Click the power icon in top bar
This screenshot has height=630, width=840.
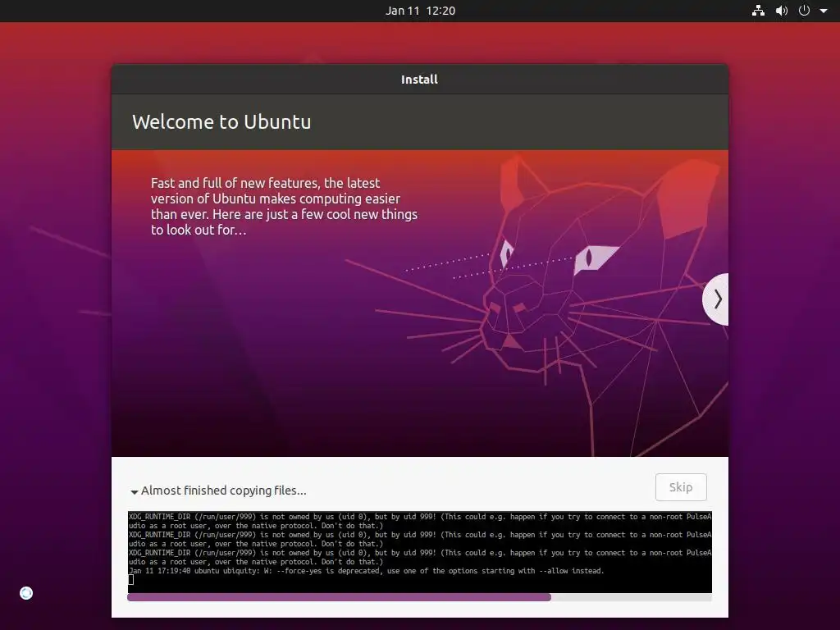[x=804, y=11]
